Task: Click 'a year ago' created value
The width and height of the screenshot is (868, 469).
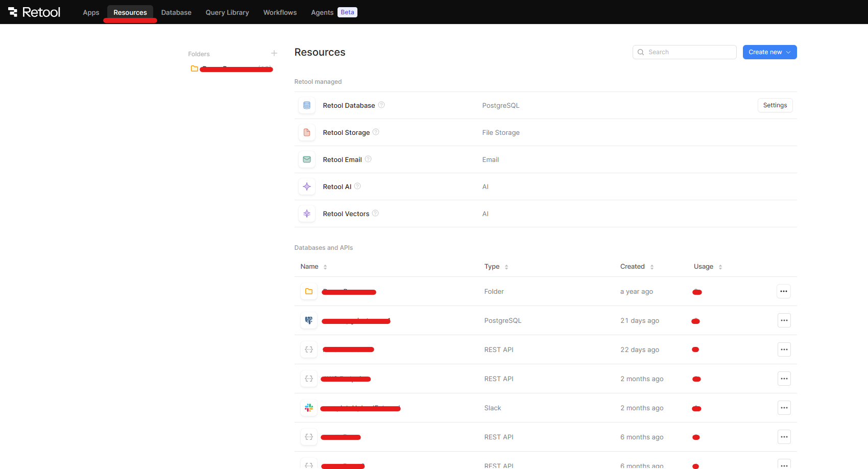Action: (636, 291)
